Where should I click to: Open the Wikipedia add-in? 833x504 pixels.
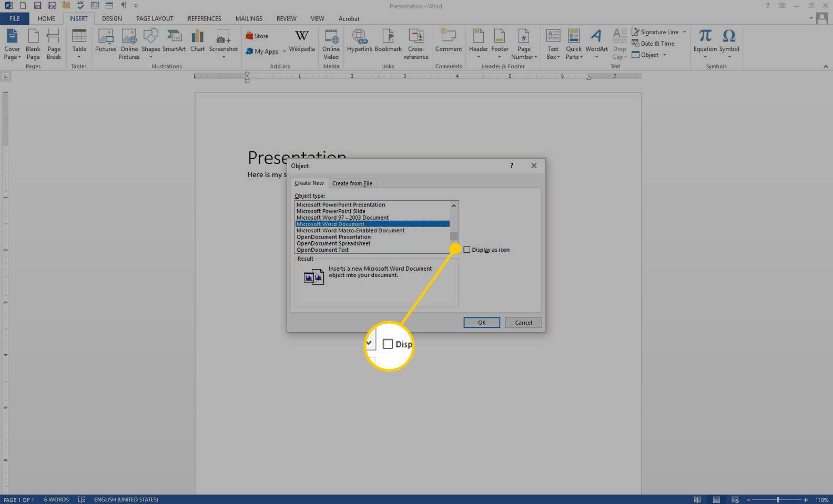(301, 41)
